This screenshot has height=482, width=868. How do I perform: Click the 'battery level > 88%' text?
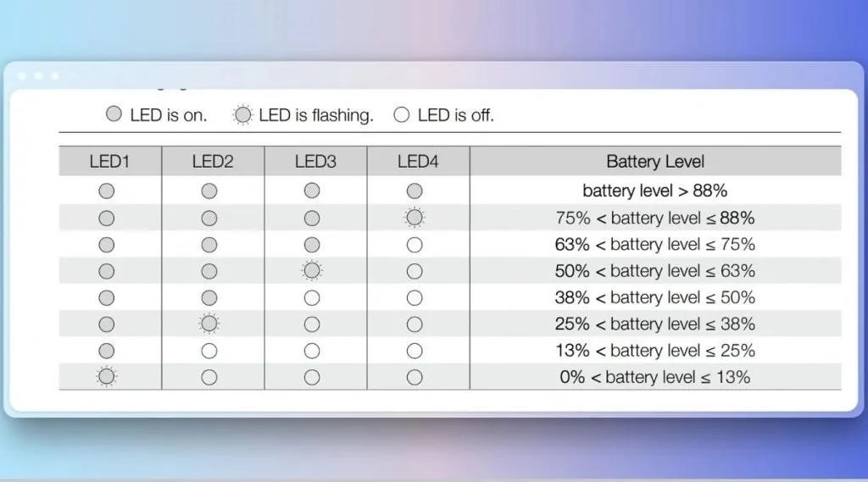click(654, 191)
